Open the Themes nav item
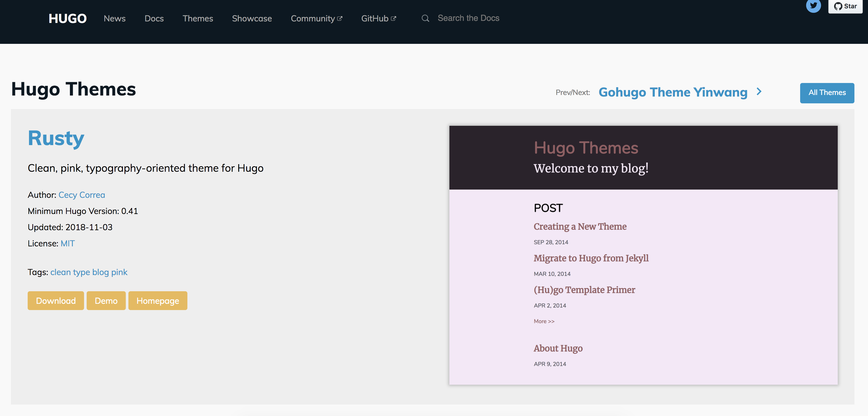The height and width of the screenshot is (416, 868). click(198, 19)
